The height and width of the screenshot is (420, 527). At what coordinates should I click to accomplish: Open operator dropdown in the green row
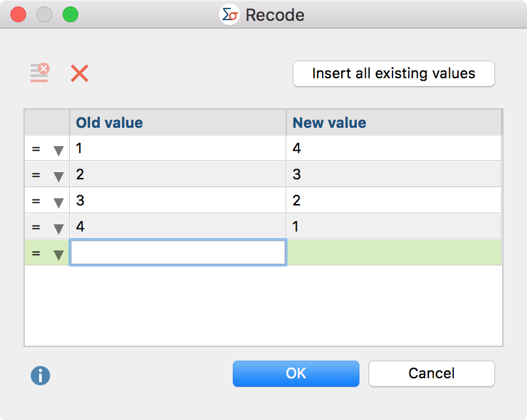(x=58, y=254)
